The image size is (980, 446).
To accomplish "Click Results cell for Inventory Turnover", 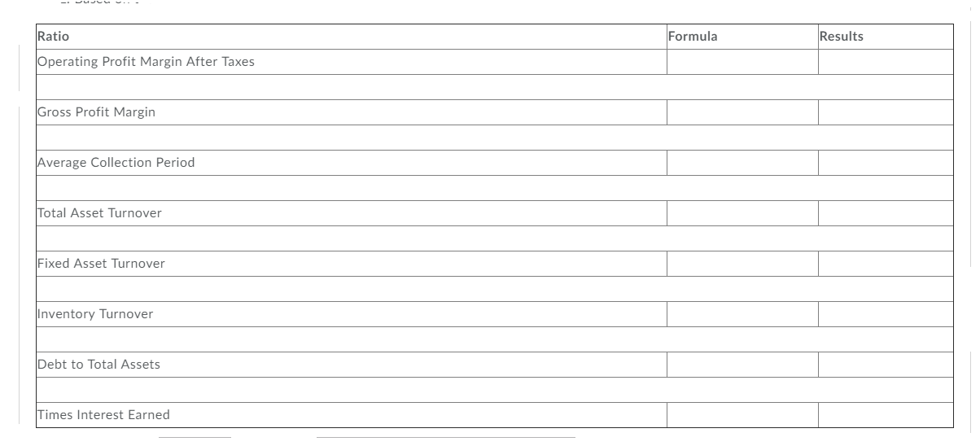I will tap(886, 314).
